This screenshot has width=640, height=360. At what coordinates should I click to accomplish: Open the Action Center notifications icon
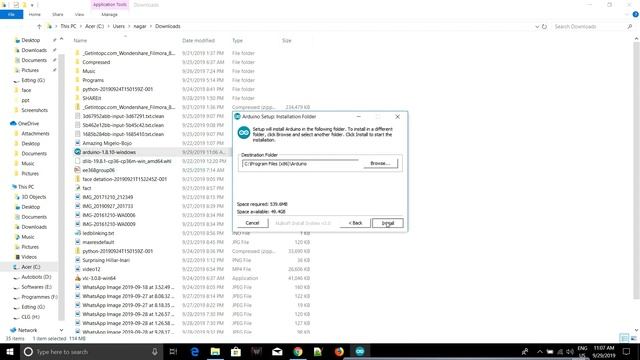click(627, 351)
